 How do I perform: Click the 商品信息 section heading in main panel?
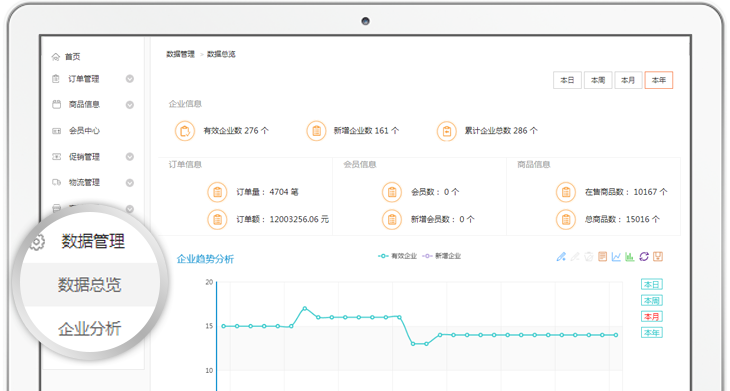[x=534, y=164]
